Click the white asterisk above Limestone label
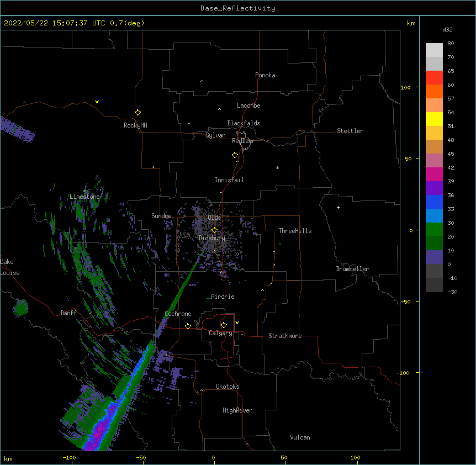The width and height of the screenshot is (476, 465). (84, 191)
